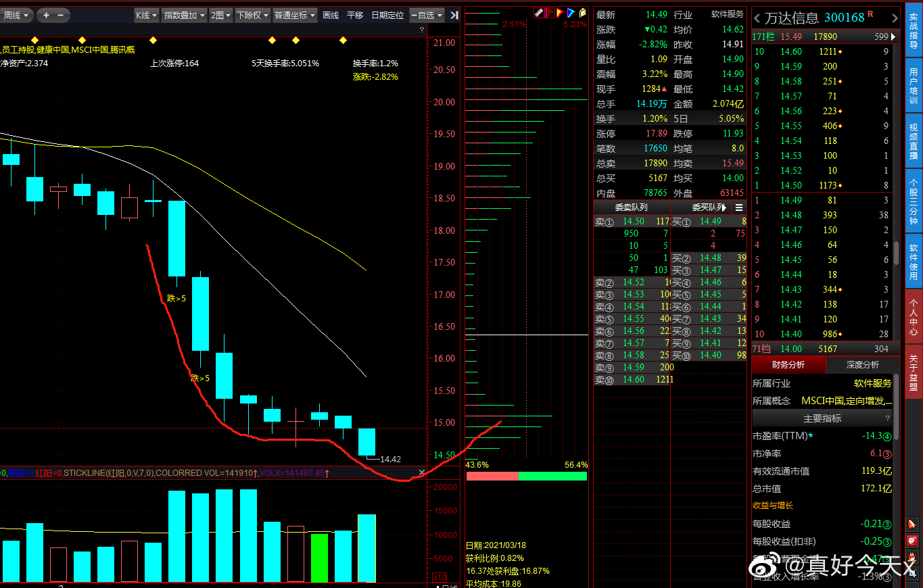Open the 下除权 adjustment dropdown
The image size is (923, 588).
[252, 15]
